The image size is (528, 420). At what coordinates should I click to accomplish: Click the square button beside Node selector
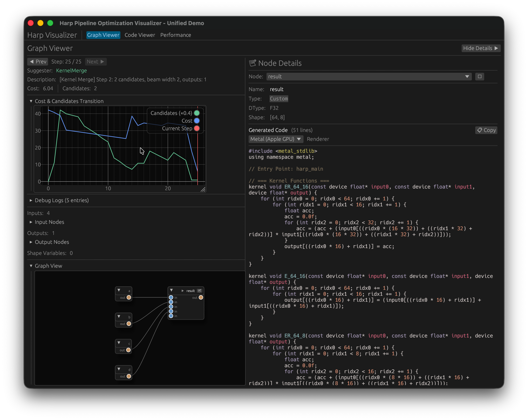(x=479, y=77)
